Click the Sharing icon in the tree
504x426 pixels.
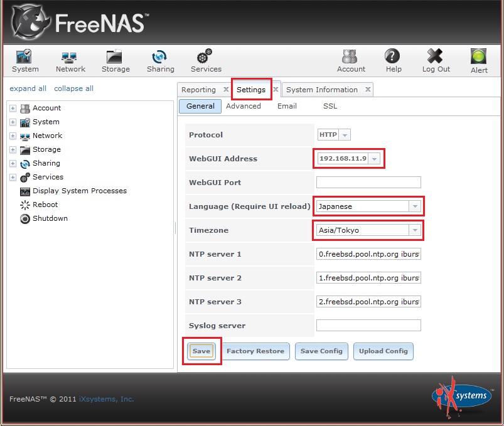pos(24,164)
